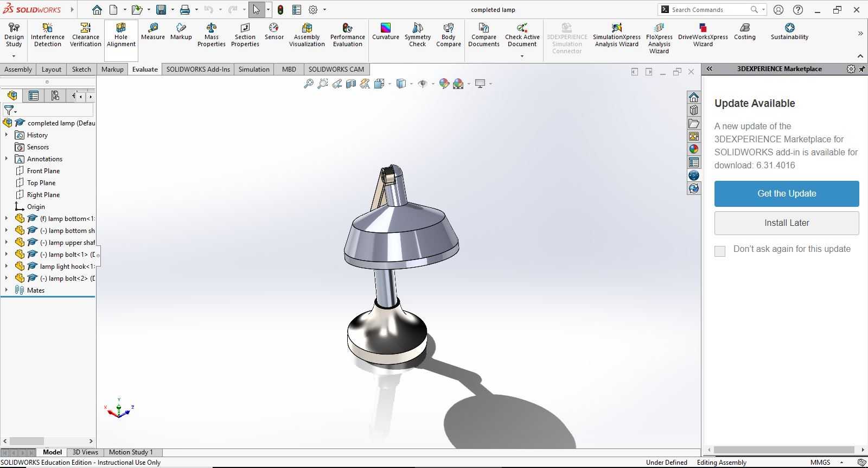Expand the lamp bottom<1> component

click(7, 218)
